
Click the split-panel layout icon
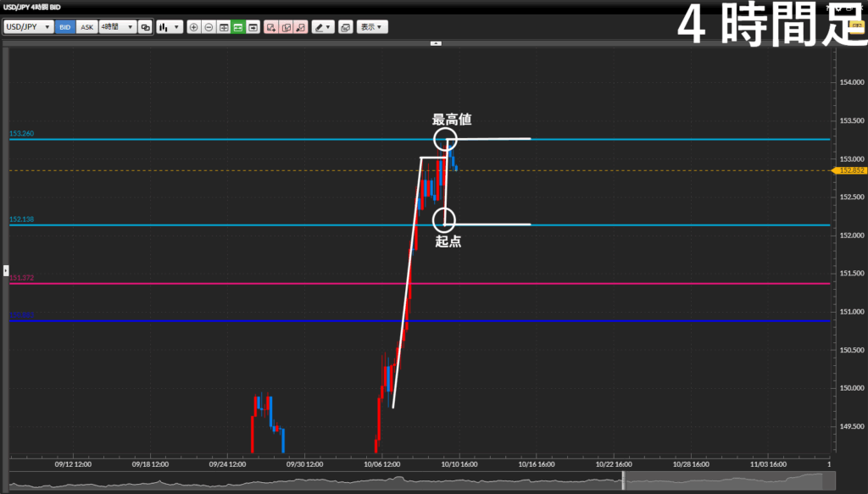tap(224, 27)
